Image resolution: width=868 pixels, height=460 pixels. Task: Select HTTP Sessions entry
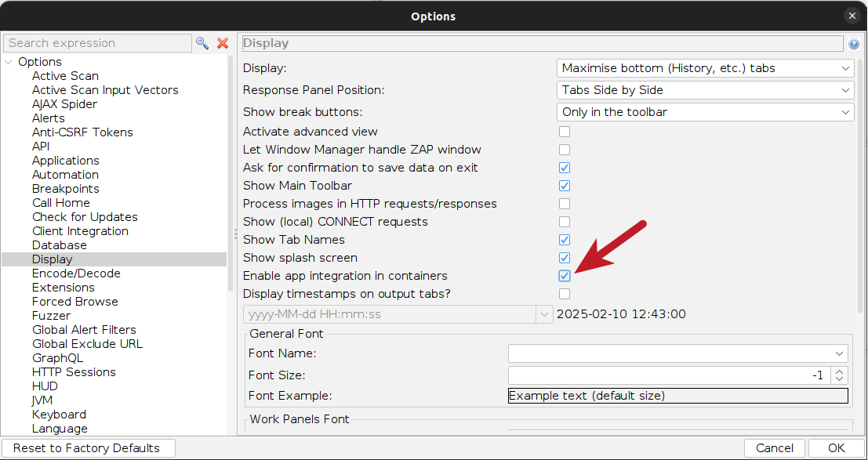(x=74, y=372)
